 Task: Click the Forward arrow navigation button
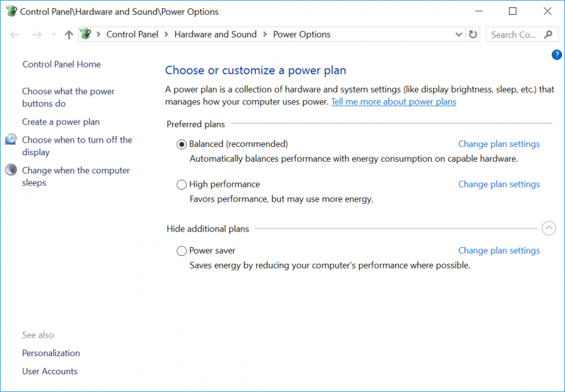click(37, 35)
